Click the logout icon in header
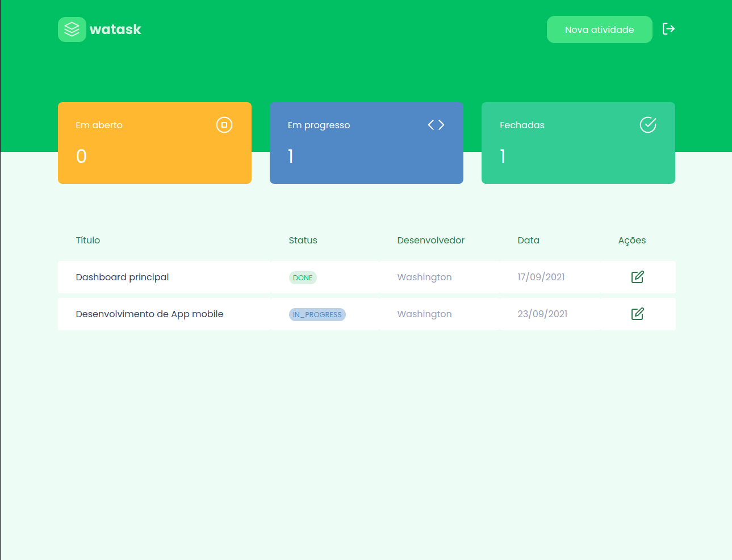The height and width of the screenshot is (560, 732). click(668, 29)
